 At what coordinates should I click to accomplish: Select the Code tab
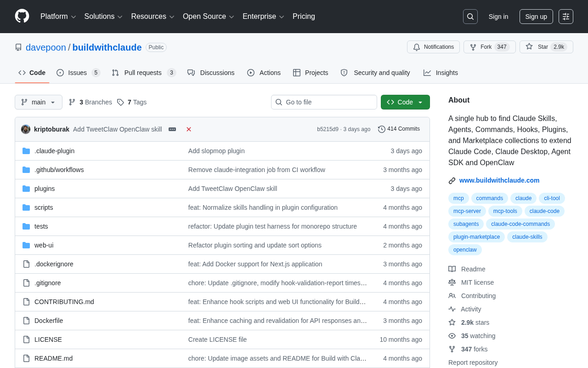[32, 73]
